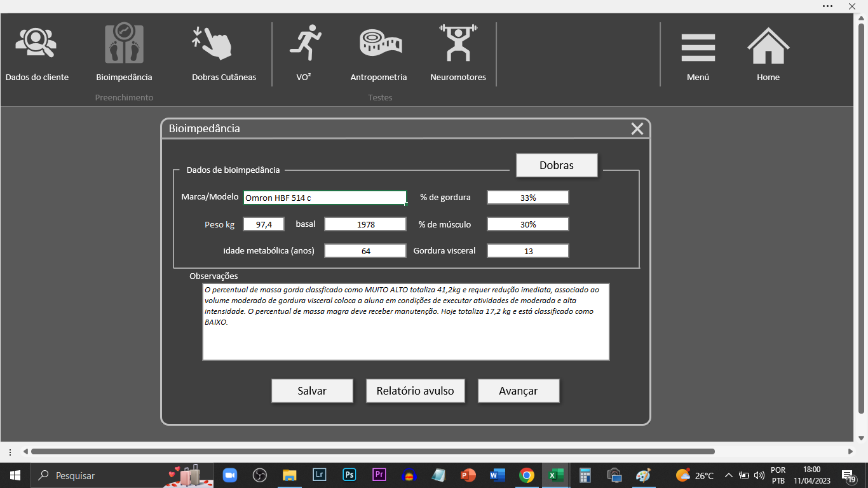Click the horizontal scrollbar at bottom

[x=372, y=452]
